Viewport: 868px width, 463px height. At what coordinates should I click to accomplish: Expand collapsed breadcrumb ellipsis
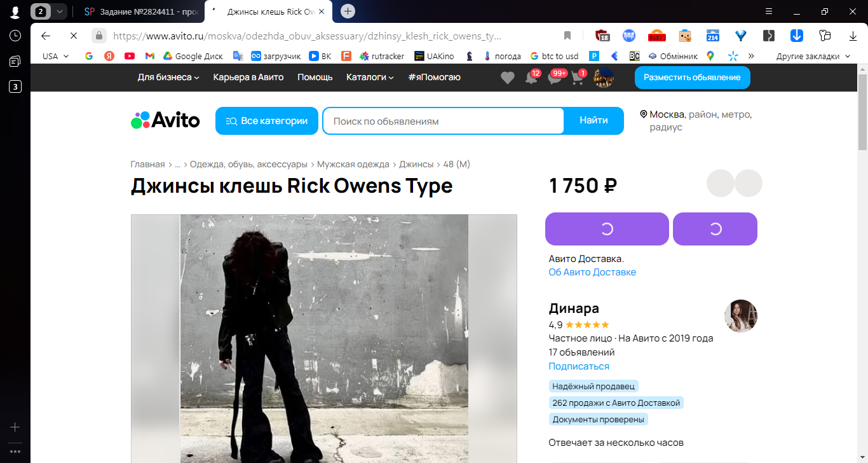[x=177, y=164]
